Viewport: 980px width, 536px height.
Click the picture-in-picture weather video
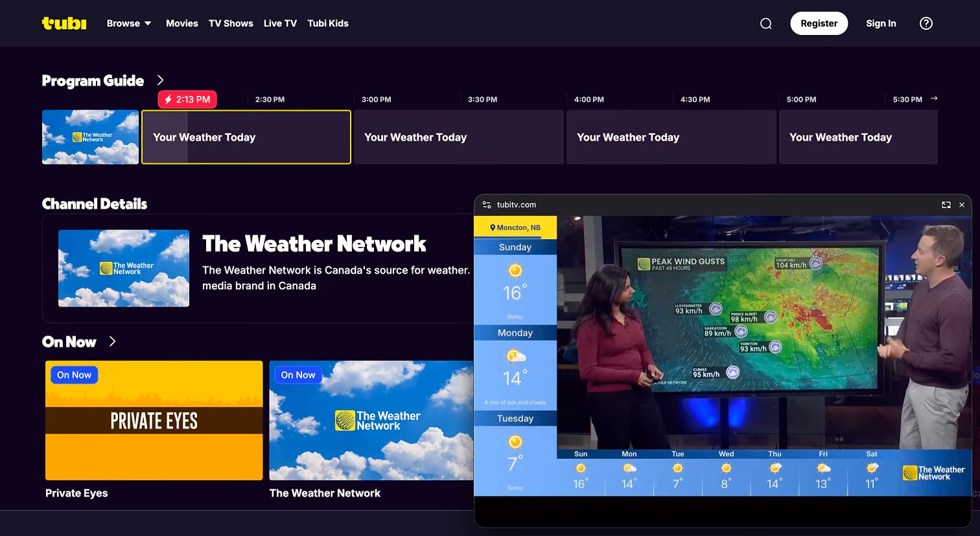[x=723, y=356]
